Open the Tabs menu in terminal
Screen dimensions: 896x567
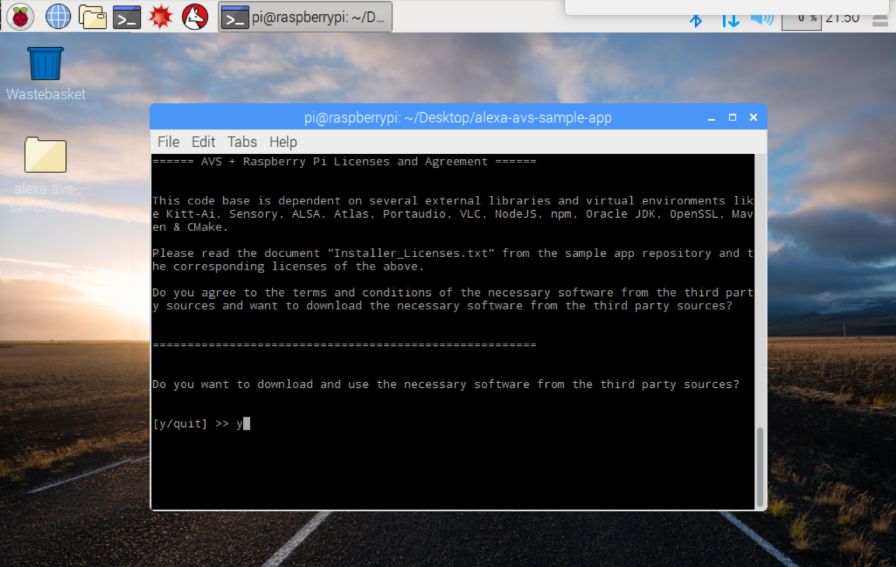point(242,142)
